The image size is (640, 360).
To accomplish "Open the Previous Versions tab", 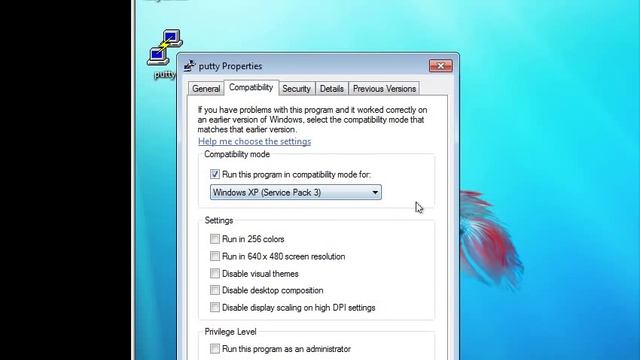I will [x=384, y=89].
